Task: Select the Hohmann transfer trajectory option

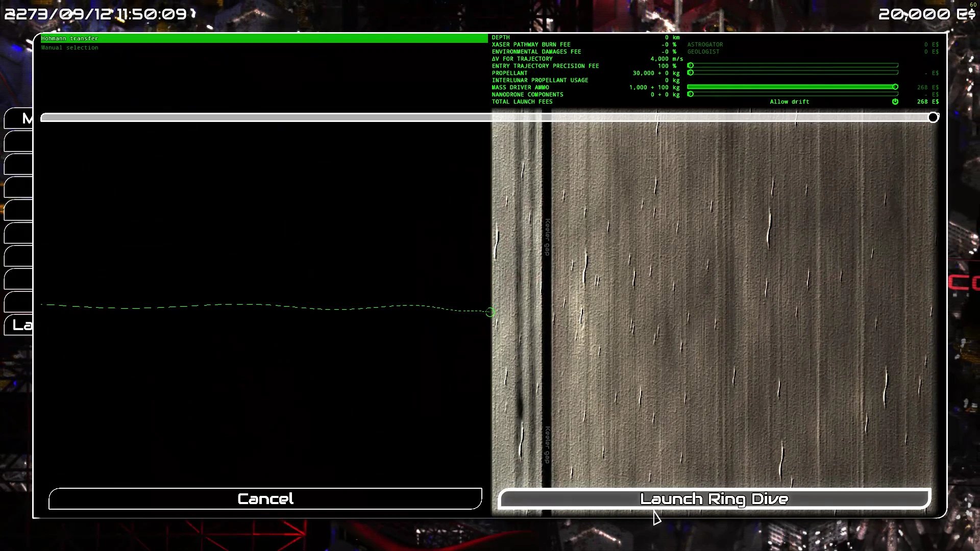Action: tap(69, 38)
